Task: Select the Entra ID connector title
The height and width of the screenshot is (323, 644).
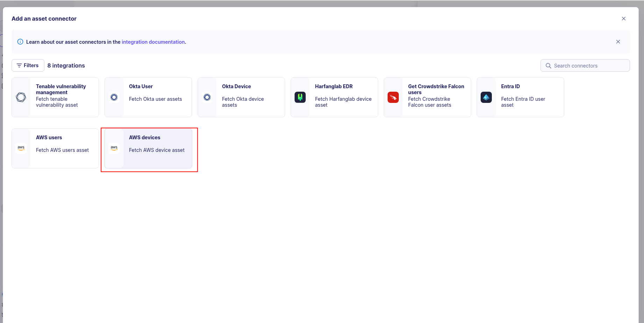Action: (x=510, y=86)
